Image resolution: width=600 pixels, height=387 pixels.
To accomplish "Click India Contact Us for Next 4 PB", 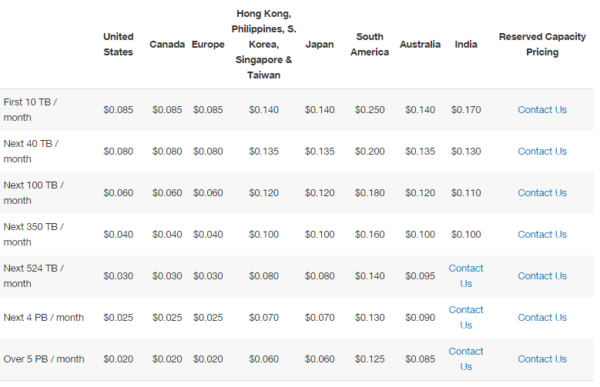I will coord(466,317).
